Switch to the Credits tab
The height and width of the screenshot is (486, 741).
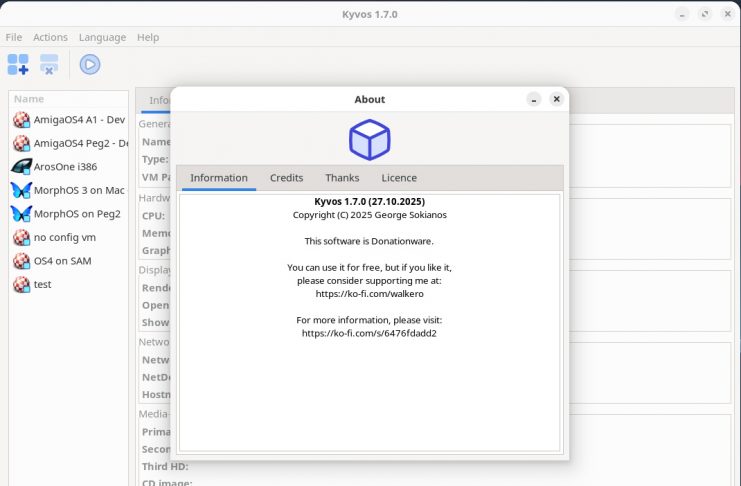(286, 178)
